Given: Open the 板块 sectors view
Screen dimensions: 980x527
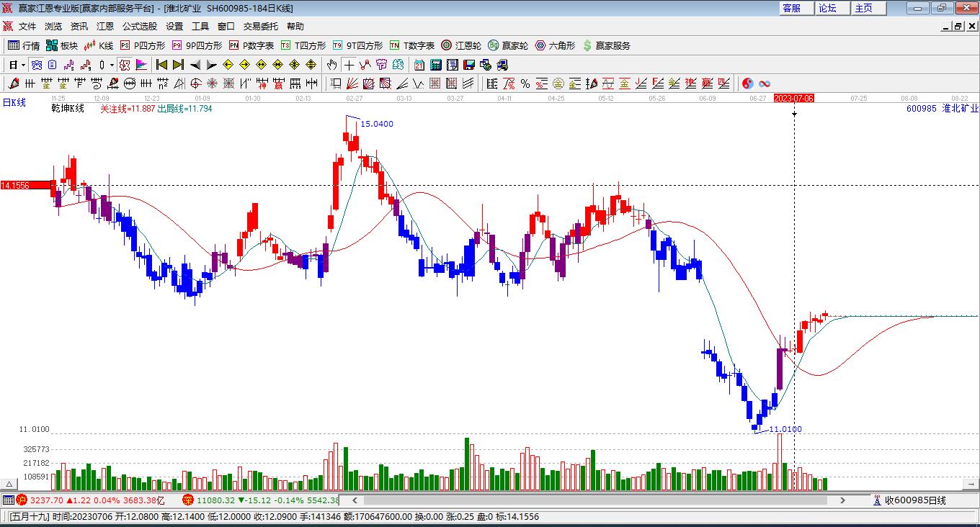Looking at the screenshot, I should tap(62, 45).
